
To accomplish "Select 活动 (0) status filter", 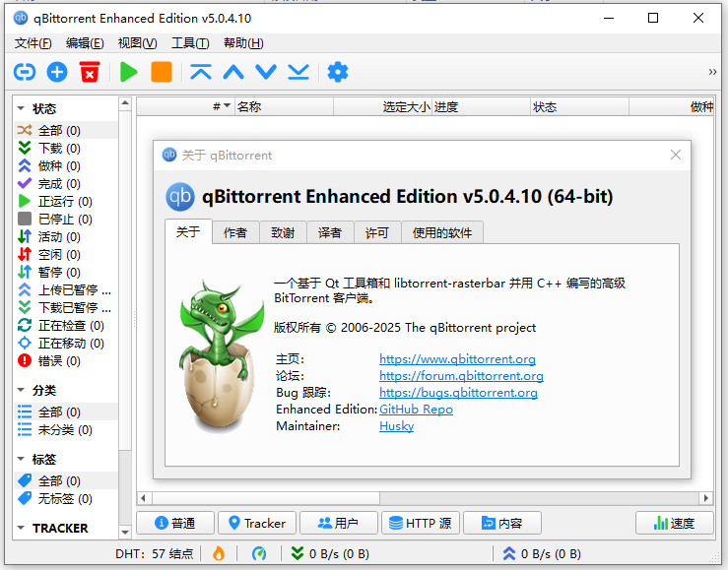I will coord(66,236).
